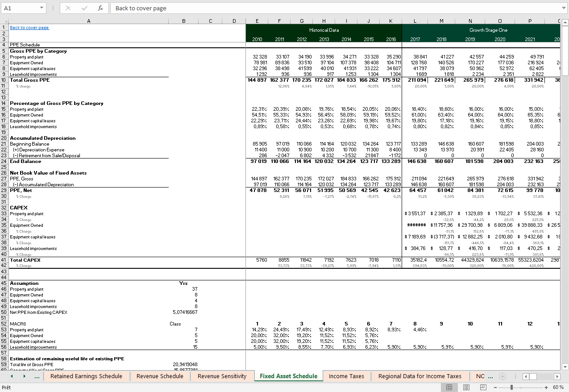Click the Name Box showing A1
This screenshot has height=392, width=569.
21,8
